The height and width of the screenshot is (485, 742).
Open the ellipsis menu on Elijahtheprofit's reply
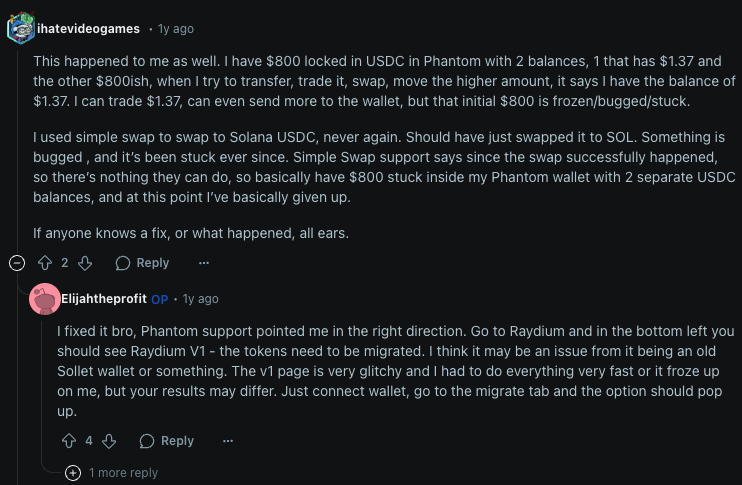[x=229, y=440]
